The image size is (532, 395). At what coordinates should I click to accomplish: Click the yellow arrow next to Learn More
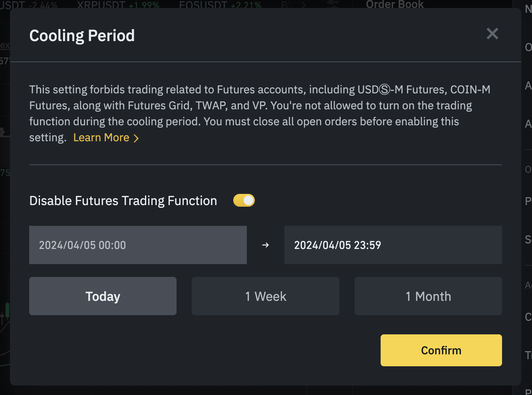[x=136, y=138]
